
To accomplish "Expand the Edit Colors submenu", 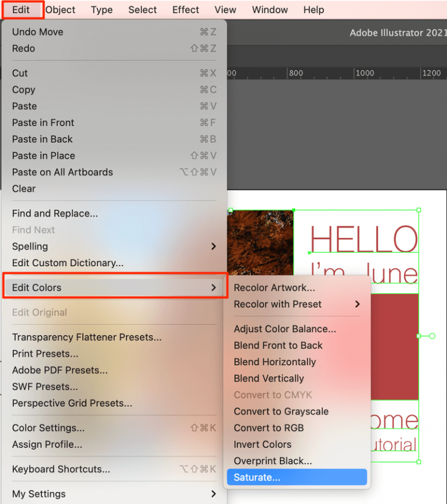I will click(x=114, y=287).
